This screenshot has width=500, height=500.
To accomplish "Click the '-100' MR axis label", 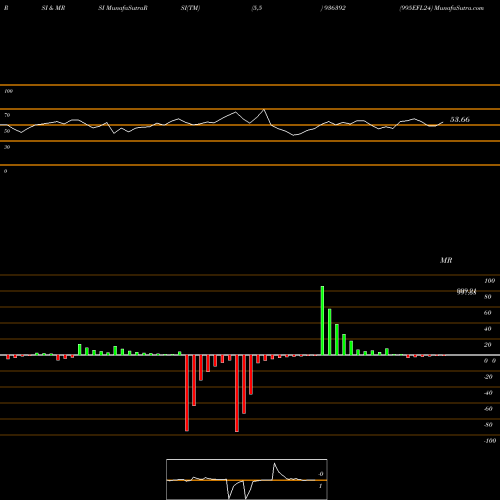I will click(x=490, y=441).
